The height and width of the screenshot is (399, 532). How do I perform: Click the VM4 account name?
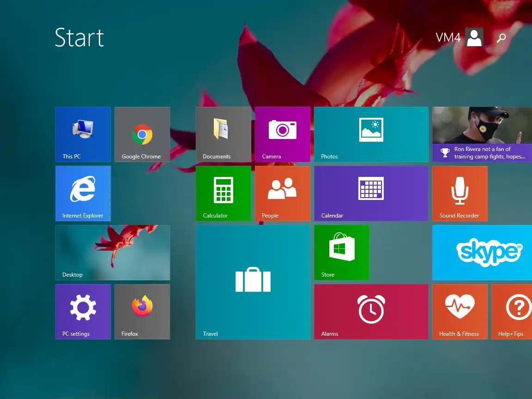coord(448,37)
